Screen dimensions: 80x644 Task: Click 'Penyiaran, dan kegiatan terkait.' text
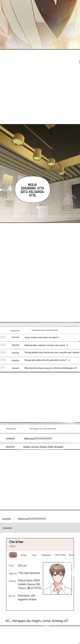click(27, 598)
